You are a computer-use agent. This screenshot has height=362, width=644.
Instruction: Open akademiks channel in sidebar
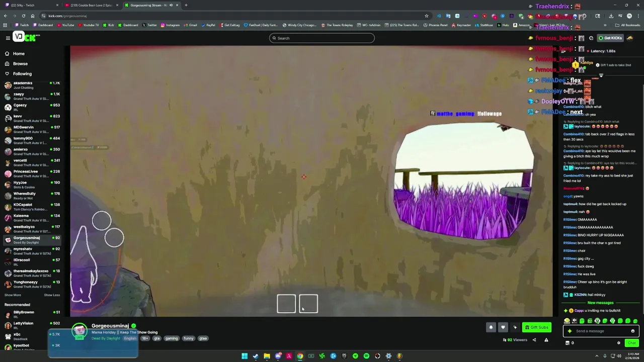point(32,85)
